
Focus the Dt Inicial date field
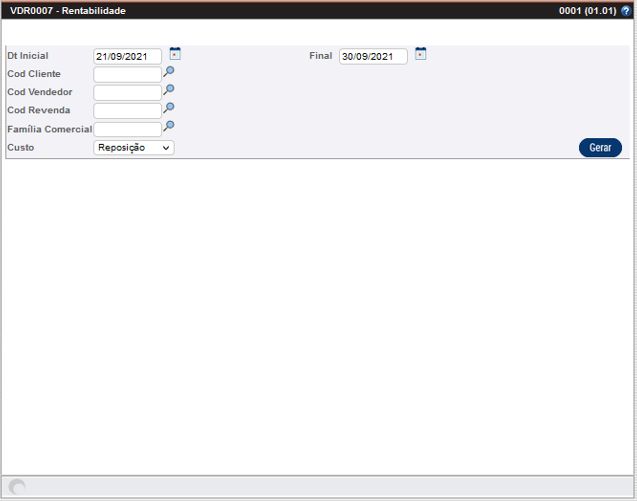(127, 57)
